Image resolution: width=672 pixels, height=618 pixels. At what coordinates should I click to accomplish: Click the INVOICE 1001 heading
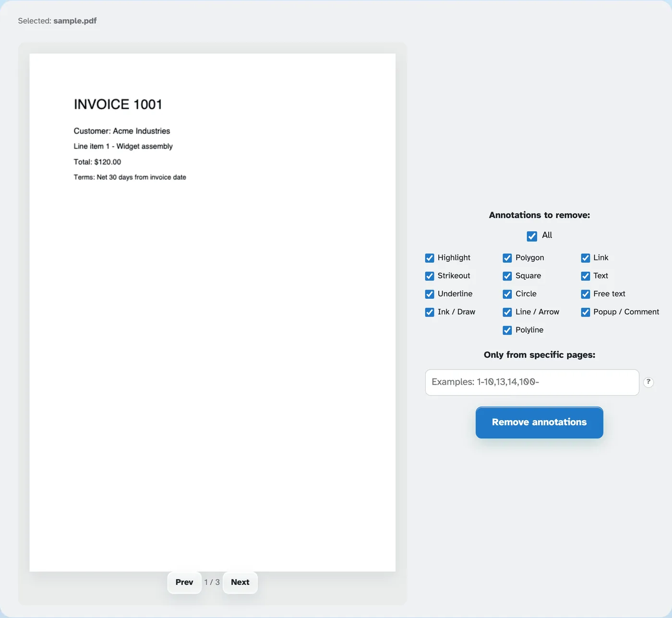[118, 105]
